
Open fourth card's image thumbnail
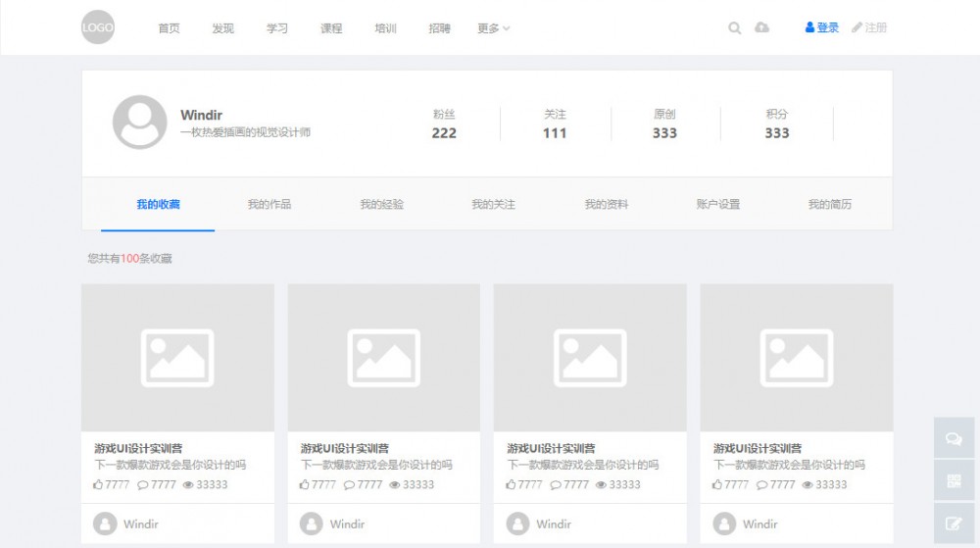click(796, 358)
